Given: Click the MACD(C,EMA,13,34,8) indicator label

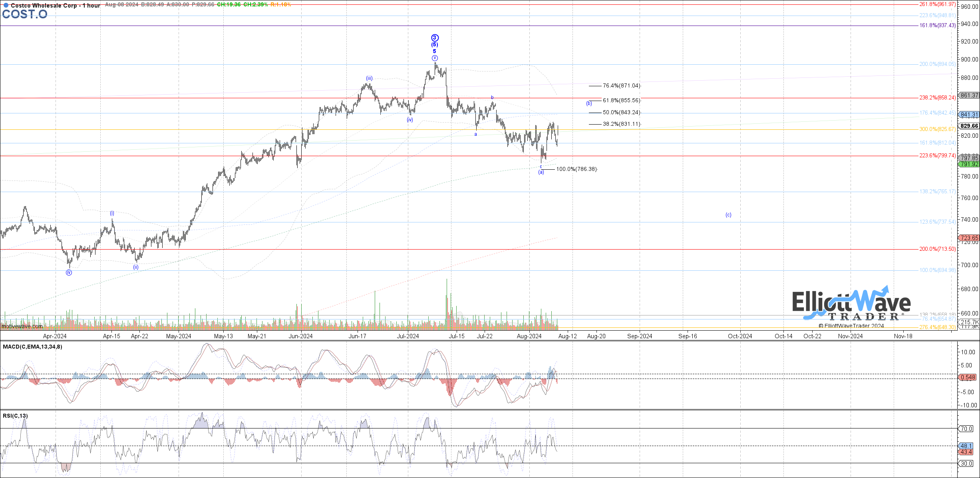Looking at the screenshot, I should tap(32, 347).
